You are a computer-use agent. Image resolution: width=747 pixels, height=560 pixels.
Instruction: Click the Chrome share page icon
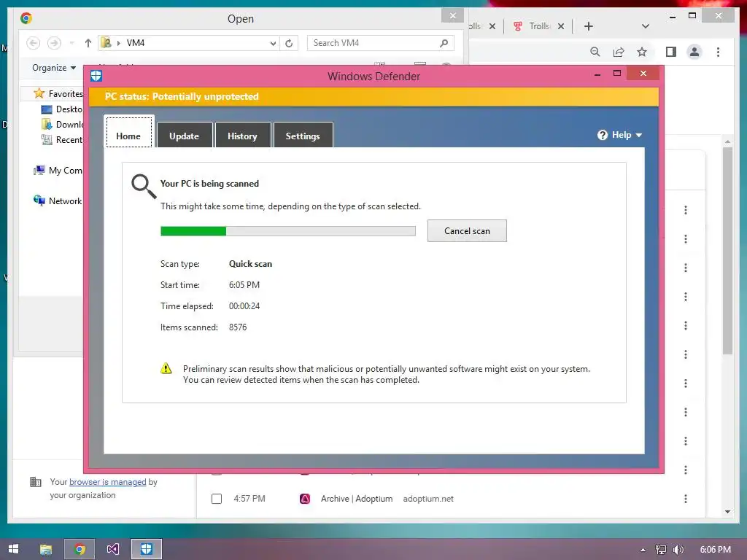click(x=619, y=52)
